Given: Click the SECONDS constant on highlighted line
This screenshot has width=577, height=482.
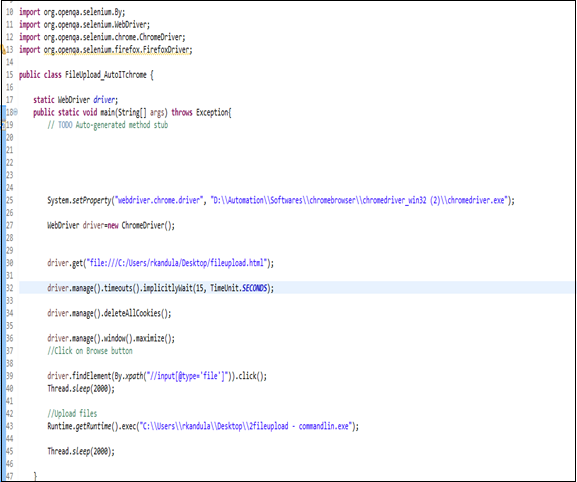Looking at the screenshot, I should click(x=254, y=288).
